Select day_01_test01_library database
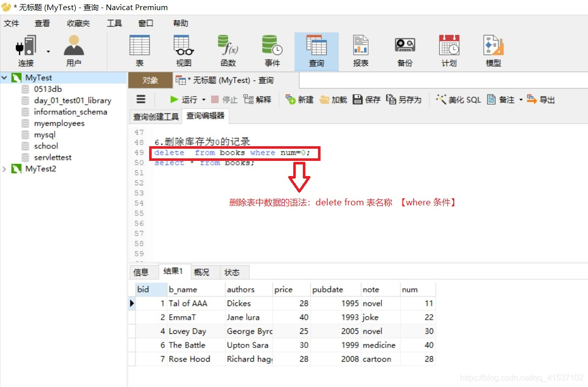This screenshot has width=588, height=387. [72, 100]
